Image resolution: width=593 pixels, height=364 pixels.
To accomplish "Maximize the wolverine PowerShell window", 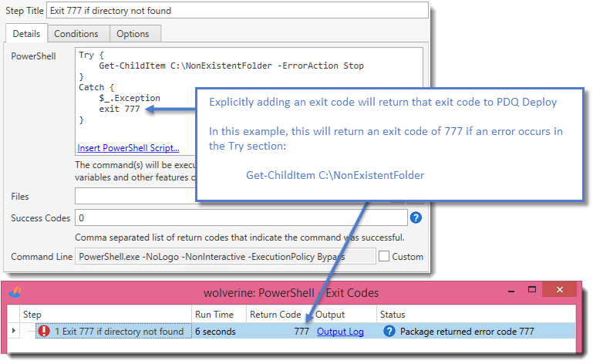I will coord(532,290).
